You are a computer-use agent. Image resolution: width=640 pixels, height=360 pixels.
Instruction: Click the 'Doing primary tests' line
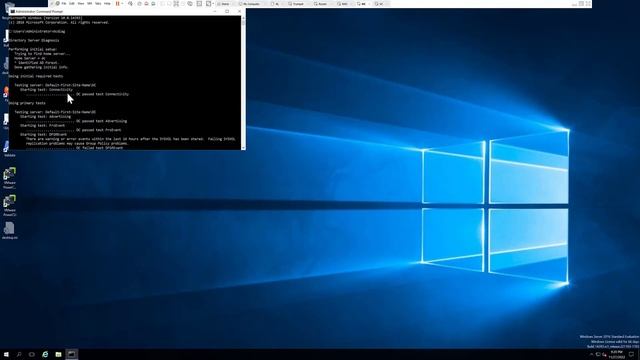point(27,103)
